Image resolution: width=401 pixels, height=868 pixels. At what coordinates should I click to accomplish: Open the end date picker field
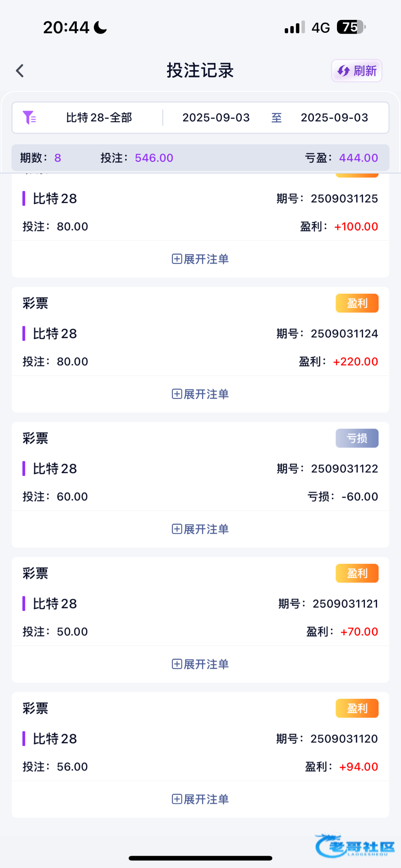pyautogui.click(x=334, y=118)
